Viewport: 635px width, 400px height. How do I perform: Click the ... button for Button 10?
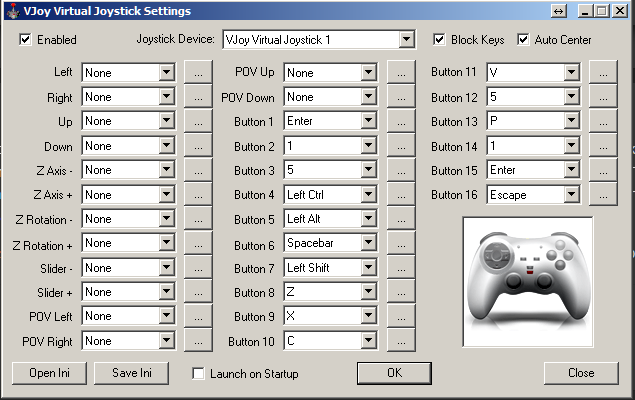(x=401, y=341)
